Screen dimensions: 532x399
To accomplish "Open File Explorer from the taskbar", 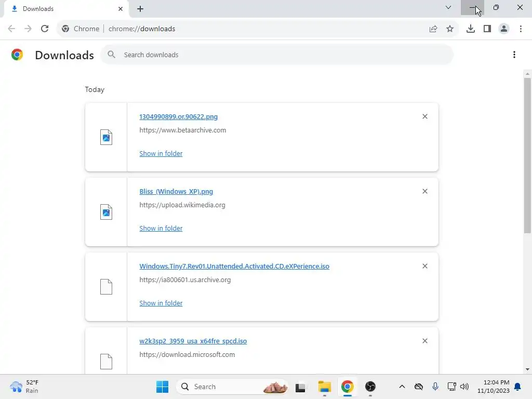I will [x=324, y=387].
